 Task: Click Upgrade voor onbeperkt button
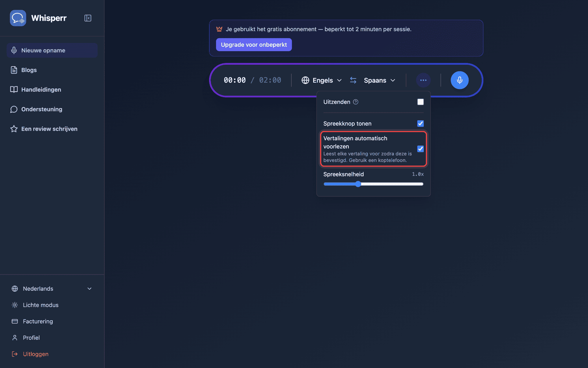tap(254, 45)
